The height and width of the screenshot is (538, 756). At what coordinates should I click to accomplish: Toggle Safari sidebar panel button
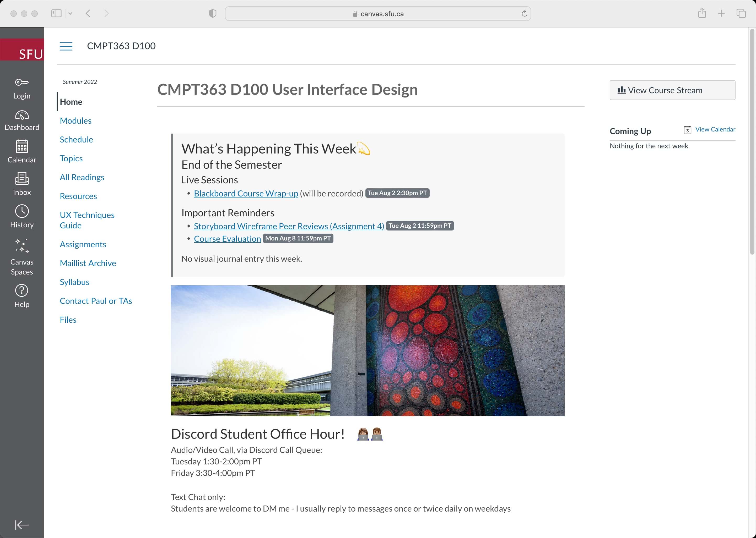click(x=56, y=14)
